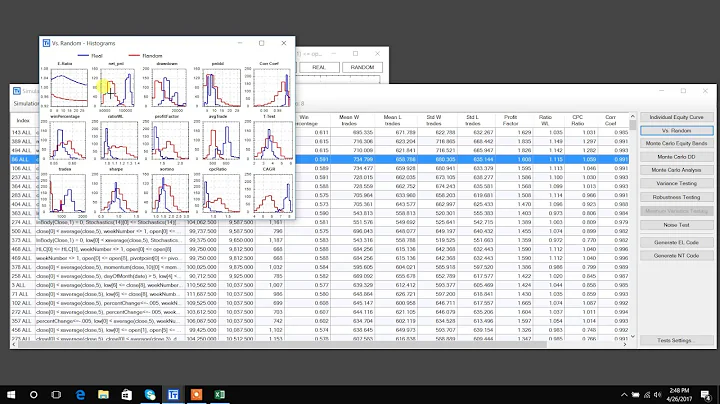Image resolution: width=720 pixels, height=404 pixels.
Task: Click the REAL button in background window
Action: click(x=319, y=67)
